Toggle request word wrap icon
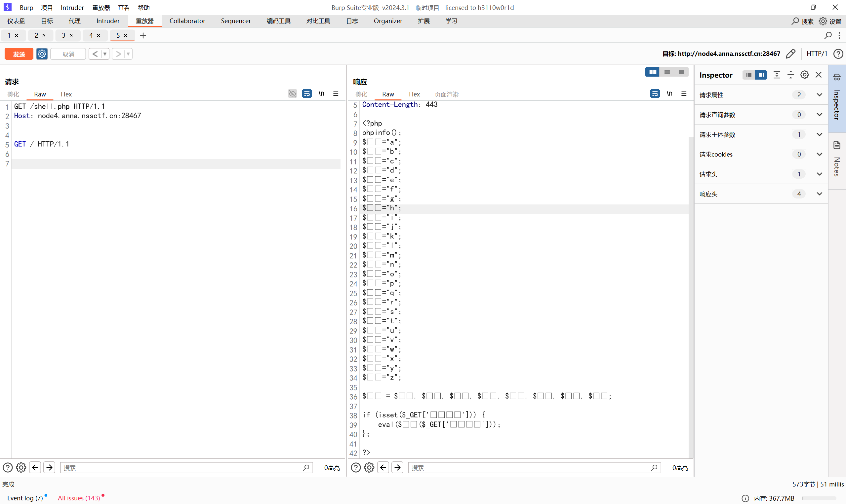This screenshot has height=504, width=846. pyautogui.click(x=306, y=93)
